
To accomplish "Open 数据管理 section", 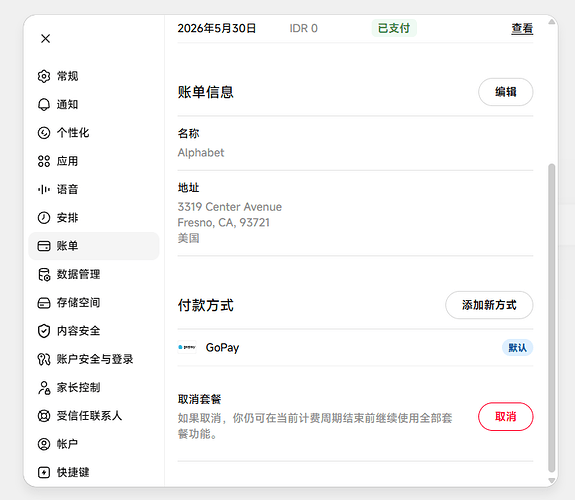I will click(94, 274).
